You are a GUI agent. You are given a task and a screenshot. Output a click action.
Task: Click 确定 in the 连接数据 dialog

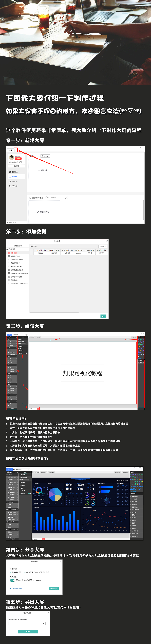[103, 316]
